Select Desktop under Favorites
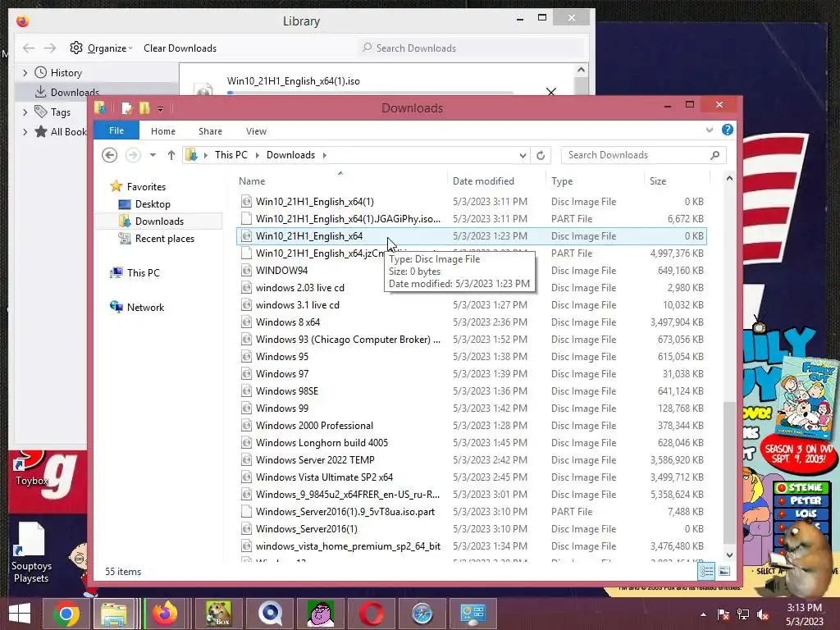This screenshot has height=630, width=840. click(153, 204)
